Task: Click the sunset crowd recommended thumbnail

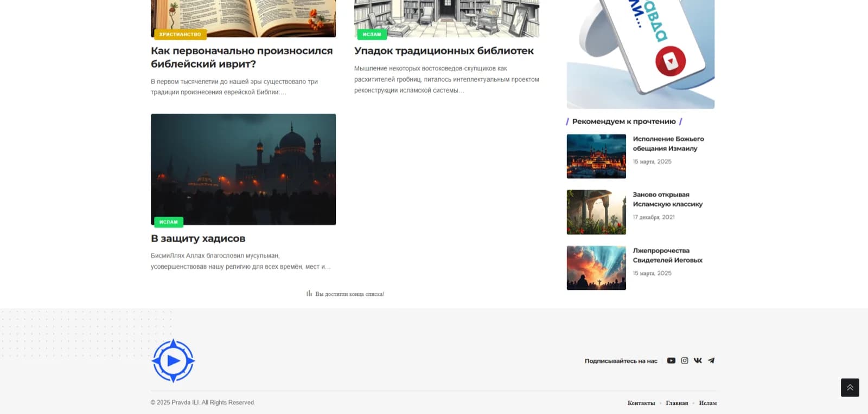Action: pyautogui.click(x=596, y=268)
